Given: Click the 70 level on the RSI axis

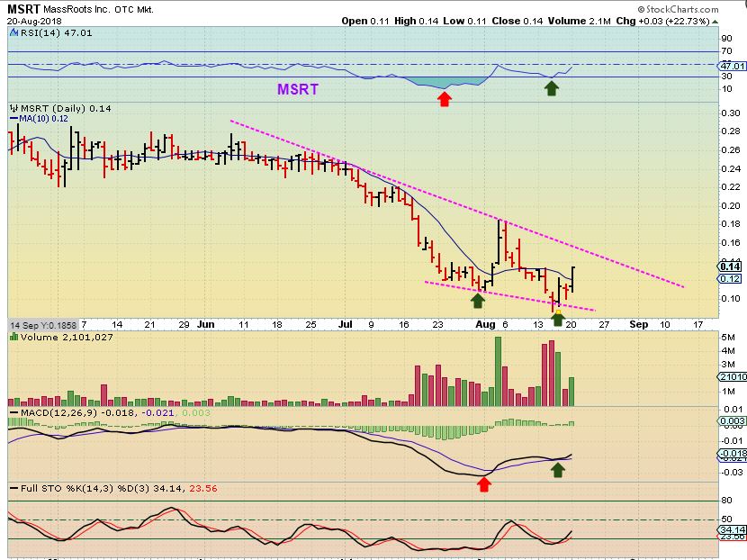Looking at the screenshot, I should pos(726,51).
